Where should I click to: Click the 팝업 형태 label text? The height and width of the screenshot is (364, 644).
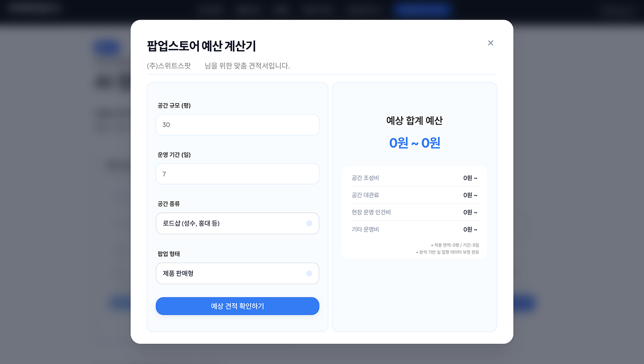click(x=169, y=254)
